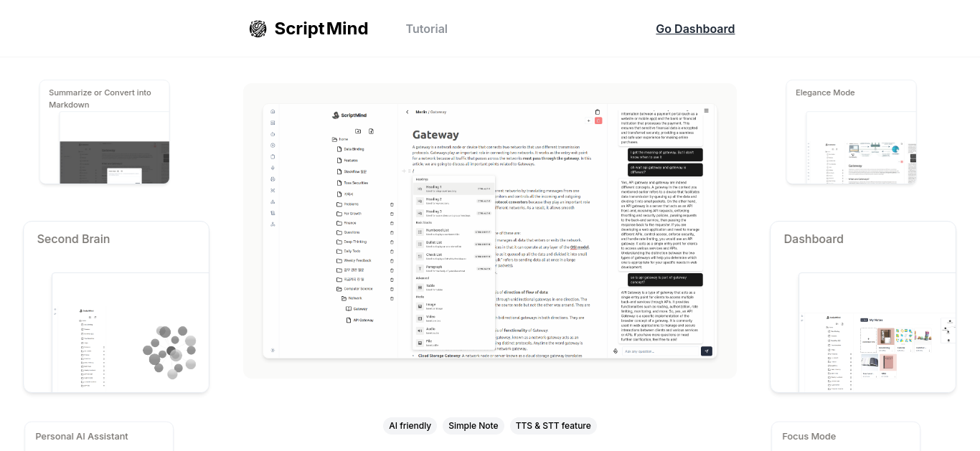
Task: Select the Simple Note tag
Action: coord(473,426)
